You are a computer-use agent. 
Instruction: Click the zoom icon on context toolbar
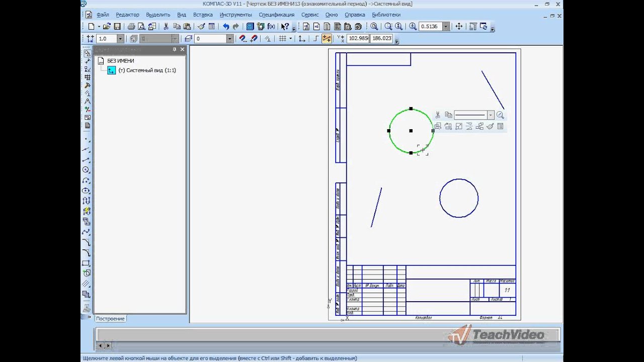[500, 115]
